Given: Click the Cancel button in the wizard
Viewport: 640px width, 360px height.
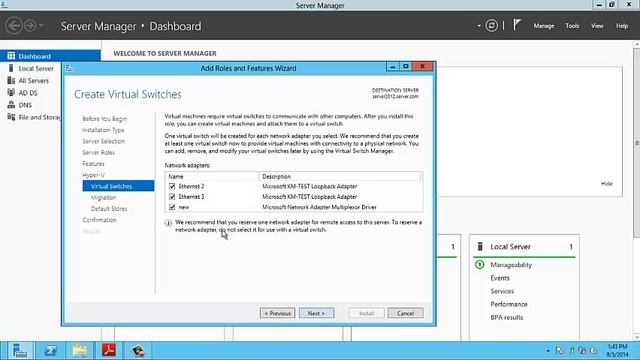Looking at the screenshot, I should pyautogui.click(x=405, y=313).
